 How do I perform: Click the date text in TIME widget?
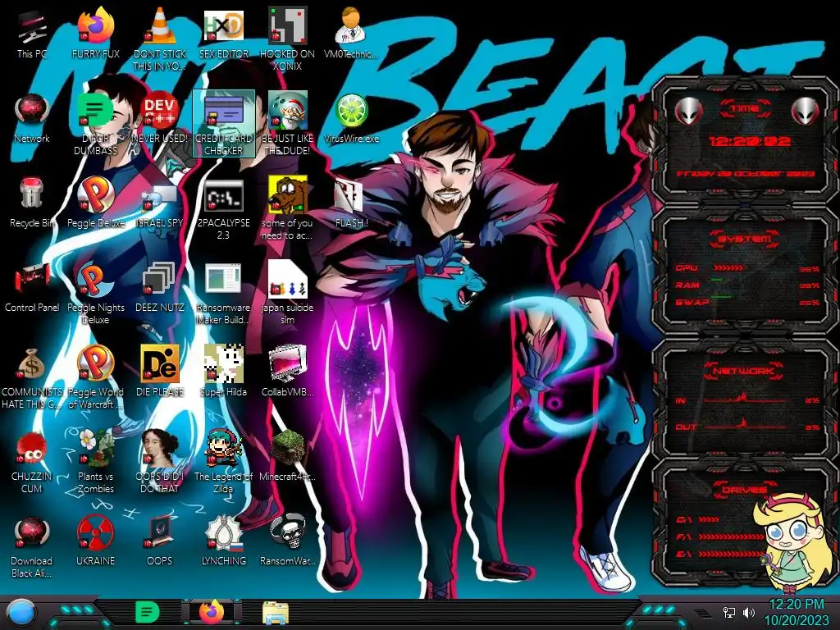745,174
